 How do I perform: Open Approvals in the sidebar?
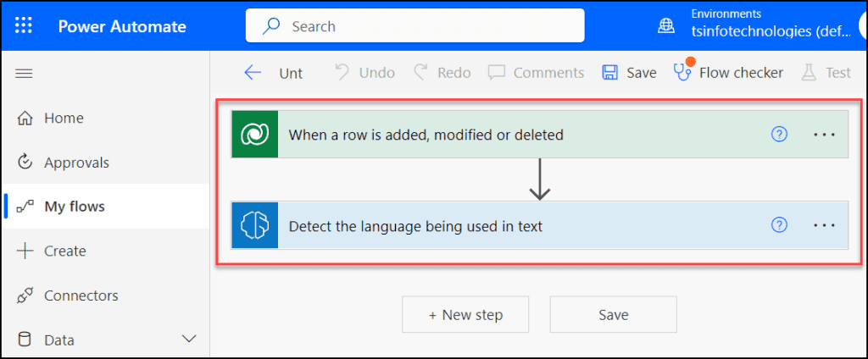[x=105, y=163]
